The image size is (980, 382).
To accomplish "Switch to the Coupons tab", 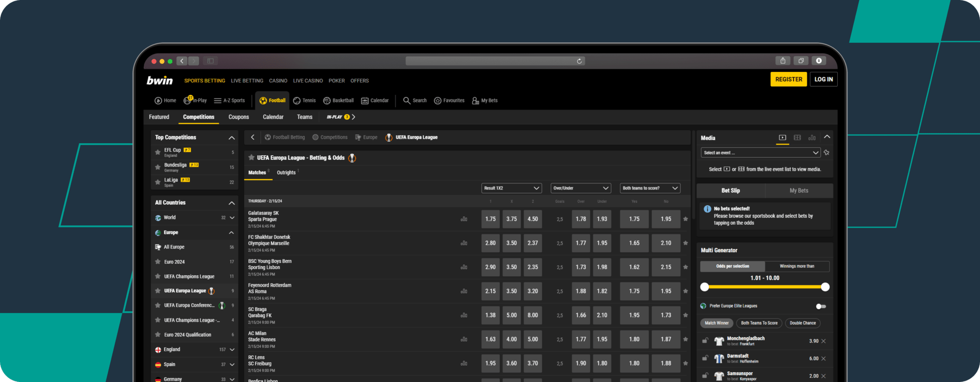I will tap(238, 117).
